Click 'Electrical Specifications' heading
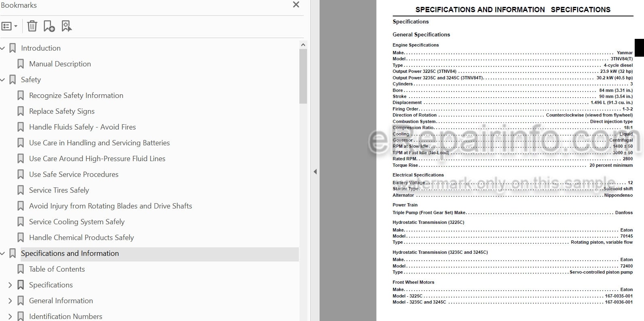This screenshot has height=321, width=644. (x=418, y=175)
